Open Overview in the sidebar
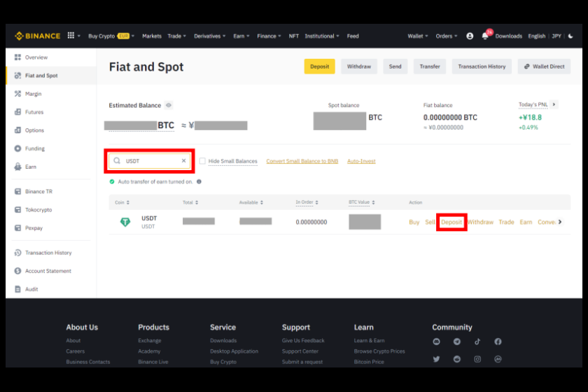This screenshot has width=588, height=392. coord(51,57)
